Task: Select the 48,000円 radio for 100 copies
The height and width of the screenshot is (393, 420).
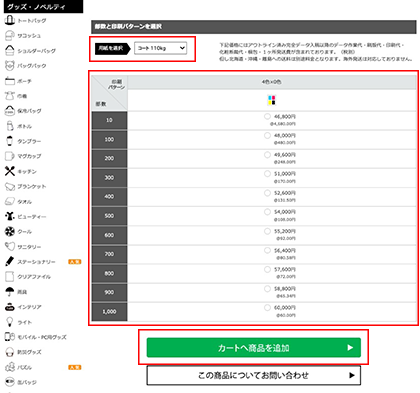Action: (267, 135)
